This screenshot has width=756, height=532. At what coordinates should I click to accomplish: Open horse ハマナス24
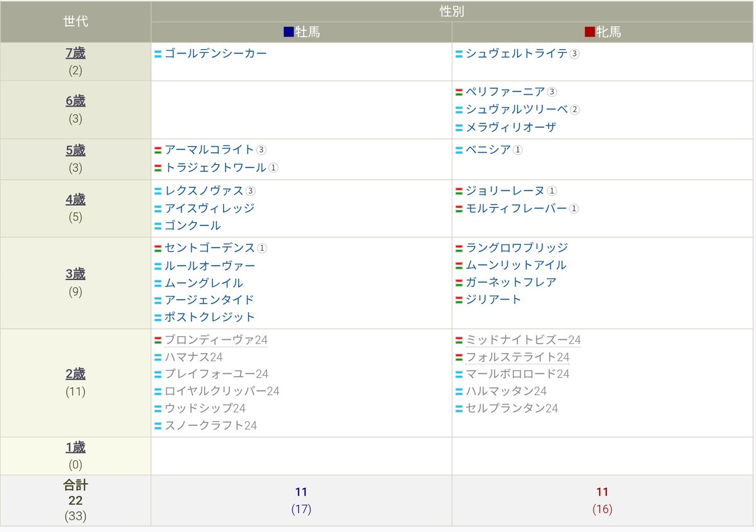pos(193,357)
